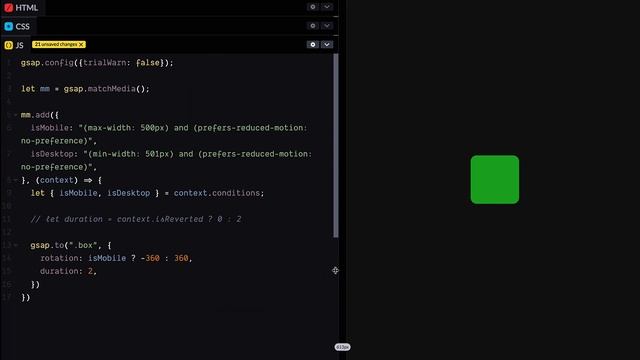Viewport: 640px width, 360px height.
Task: Collapse the mm.add code fold arrow
Action: click(16, 115)
